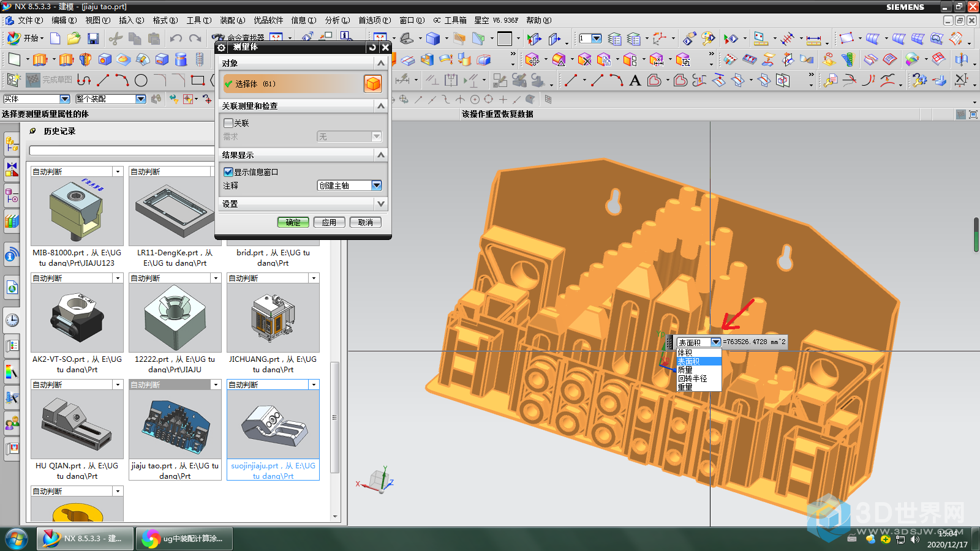Screen dimensions: 980x551
Task: Uncheck 显示信息窗口 checkbox
Action: tap(228, 172)
